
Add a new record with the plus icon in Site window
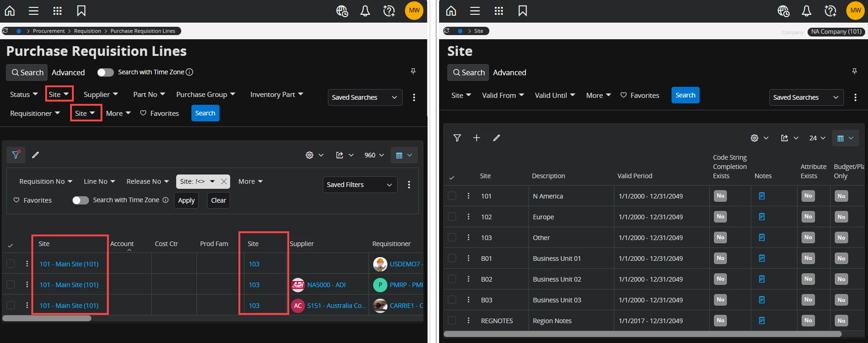[x=477, y=138]
